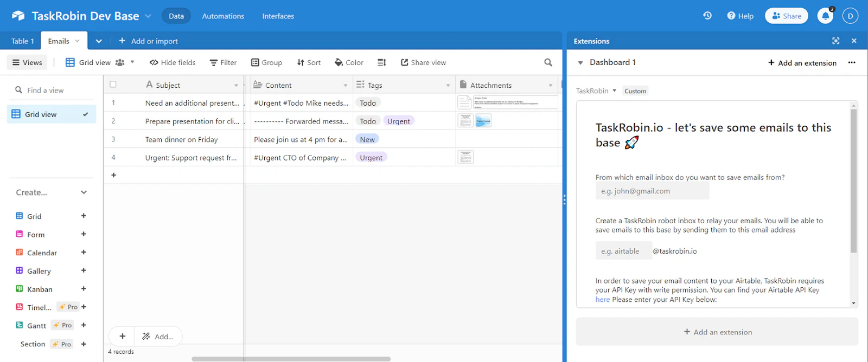Expand the base name dropdown chevron

pyautogui.click(x=148, y=16)
